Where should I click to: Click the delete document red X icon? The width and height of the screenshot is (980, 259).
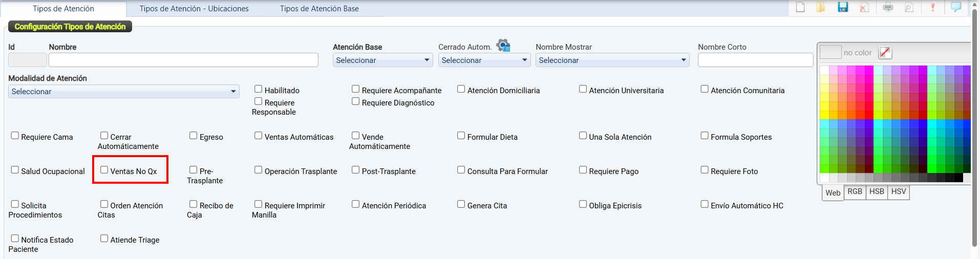pyautogui.click(x=864, y=7)
